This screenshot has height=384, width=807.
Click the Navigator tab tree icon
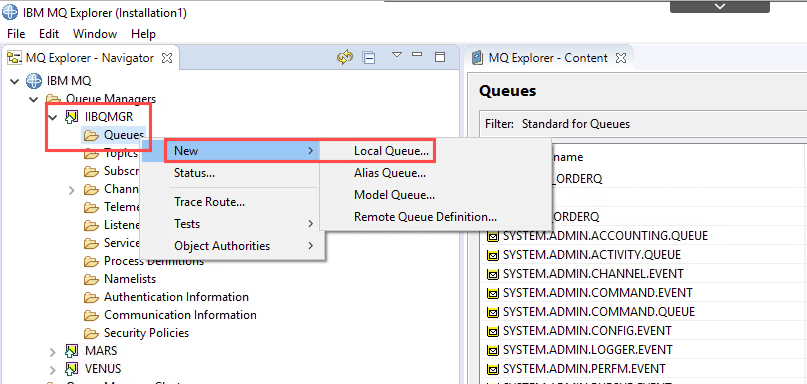14,58
